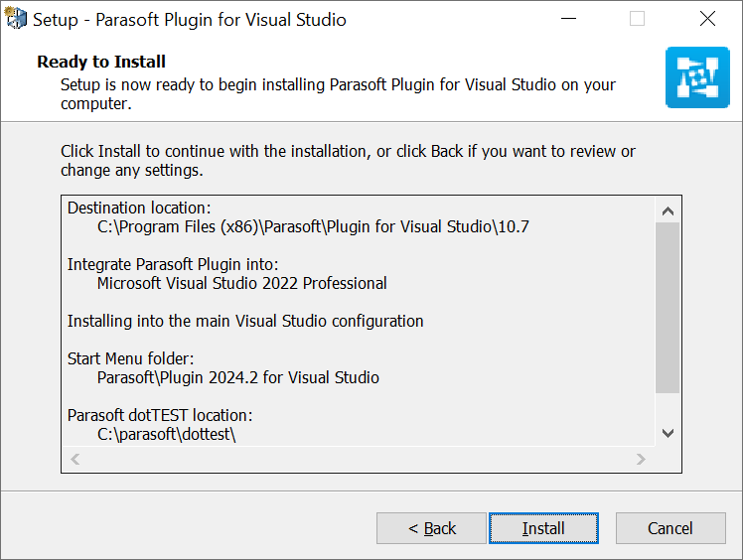Click the 'Parasoft dotTEST location:' label
The image size is (743, 560).
coord(160,415)
